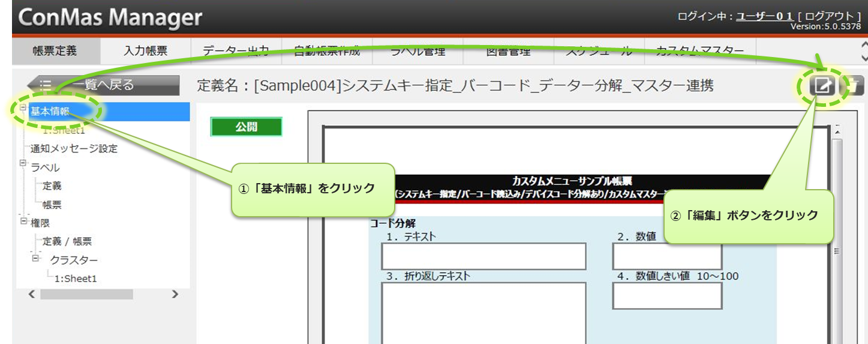Click the green 公開 status button
The image size is (868, 344).
coord(246,127)
